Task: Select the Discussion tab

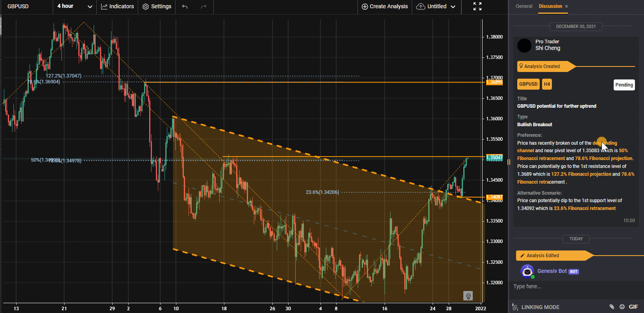Action: (550, 6)
